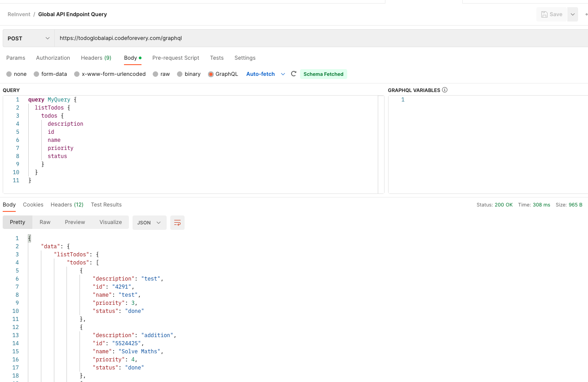The width and height of the screenshot is (588, 382).
Task: Click the query MyQuery line in editor
Action: [53, 100]
